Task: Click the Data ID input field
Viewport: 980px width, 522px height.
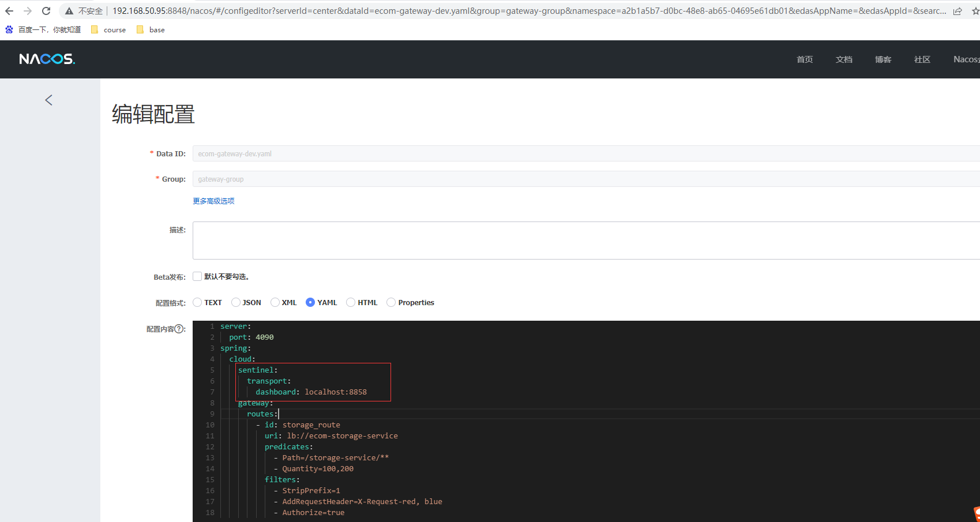Action: click(x=586, y=153)
